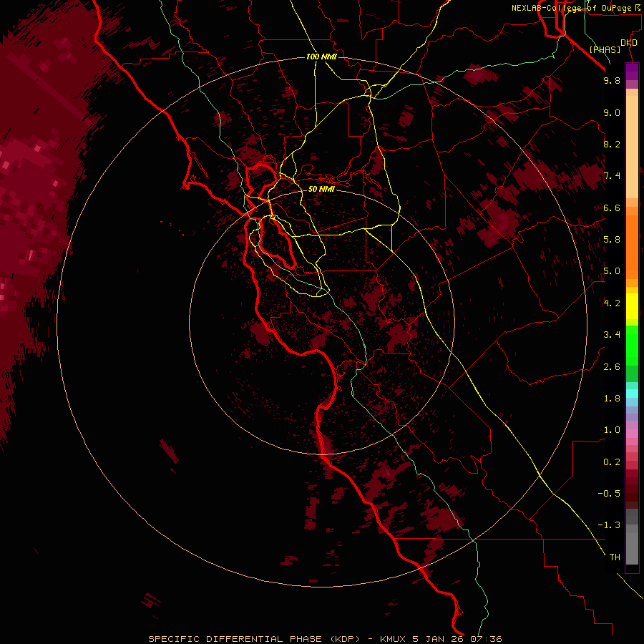The height and width of the screenshot is (644, 644).
Task: Pick the cyan band of the color bar
Action: [632, 394]
